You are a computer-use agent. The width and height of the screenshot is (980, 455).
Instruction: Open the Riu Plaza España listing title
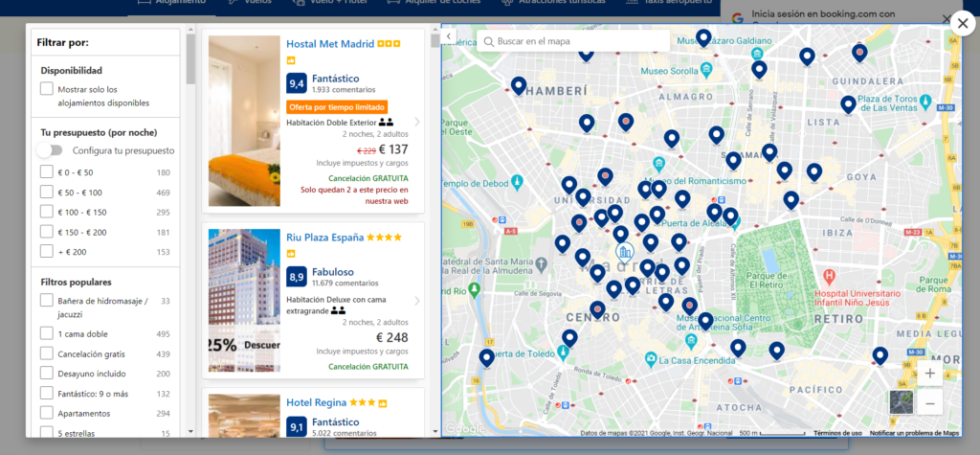click(x=325, y=238)
